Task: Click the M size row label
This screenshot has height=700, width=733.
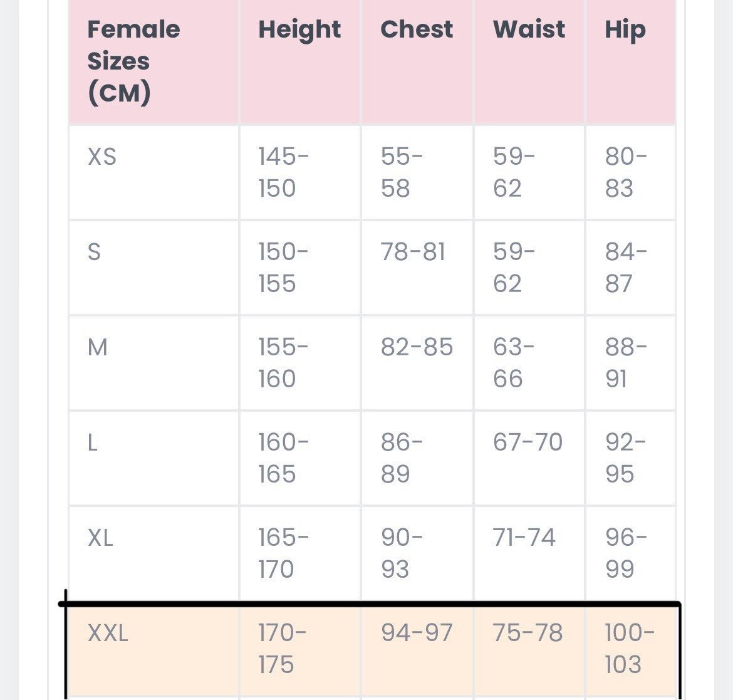Action: tap(98, 347)
